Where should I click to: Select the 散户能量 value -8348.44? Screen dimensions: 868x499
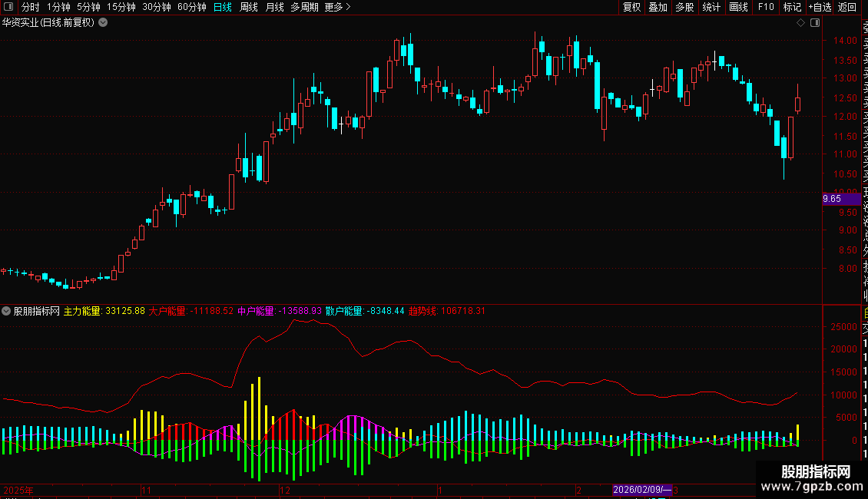click(x=385, y=311)
